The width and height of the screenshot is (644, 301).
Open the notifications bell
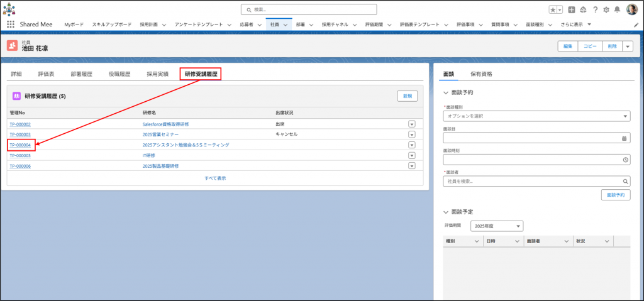617,9
